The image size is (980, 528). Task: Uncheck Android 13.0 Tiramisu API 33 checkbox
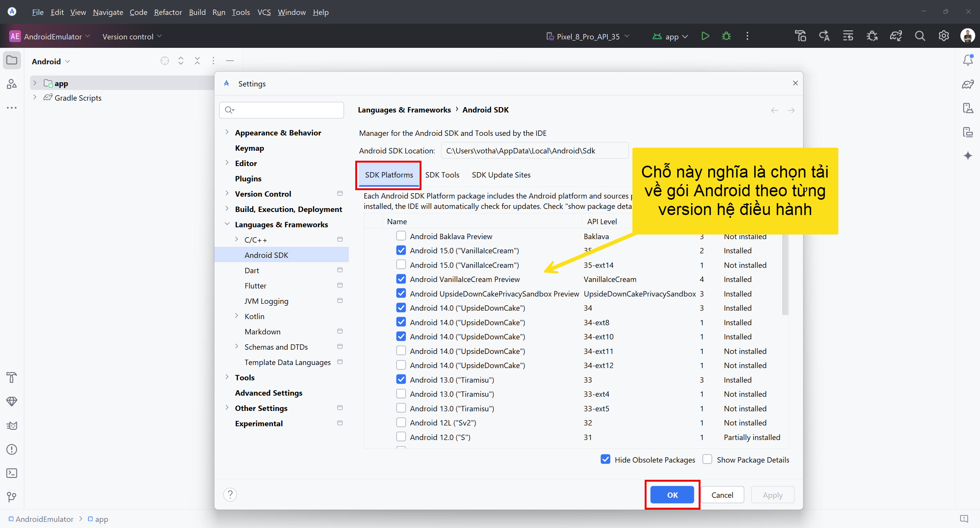[x=401, y=379]
